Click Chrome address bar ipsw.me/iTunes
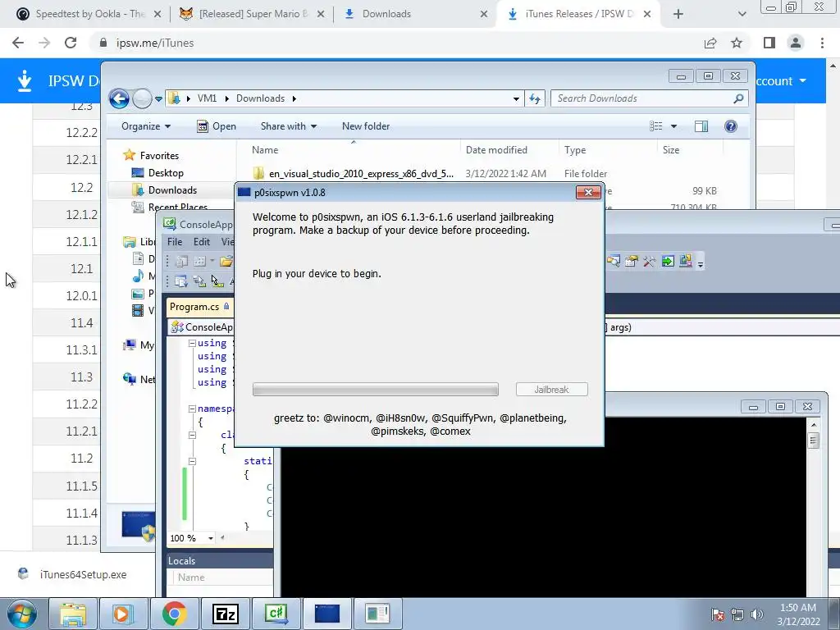 coord(155,43)
